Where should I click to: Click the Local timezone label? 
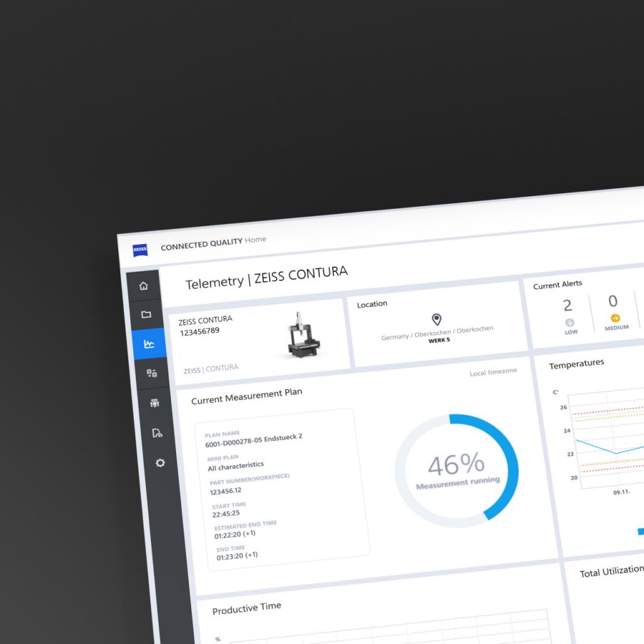(x=492, y=370)
